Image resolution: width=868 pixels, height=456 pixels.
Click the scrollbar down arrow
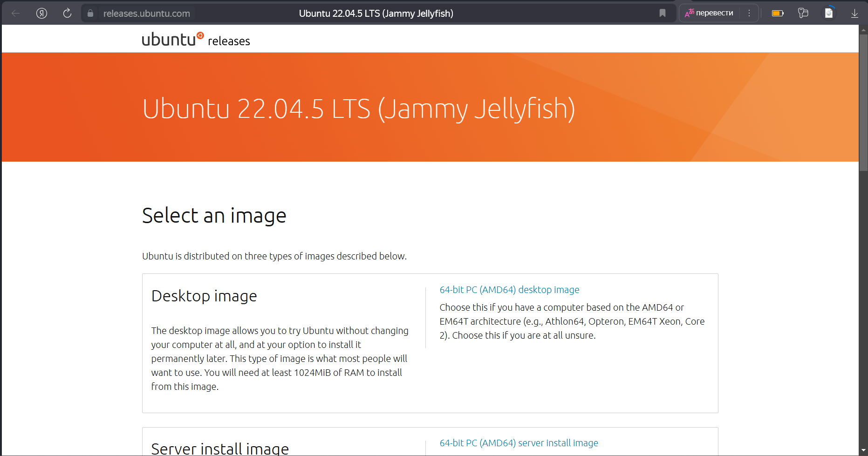(863, 451)
